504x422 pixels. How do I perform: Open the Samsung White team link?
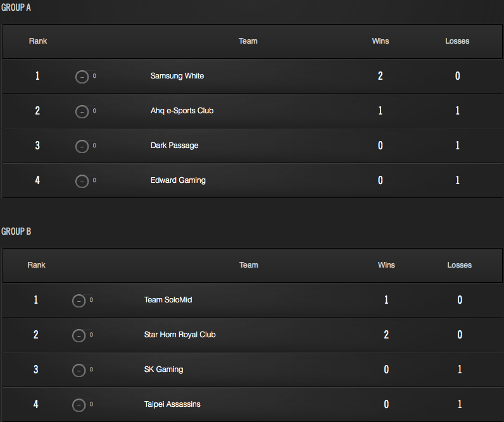pos(177,76)
